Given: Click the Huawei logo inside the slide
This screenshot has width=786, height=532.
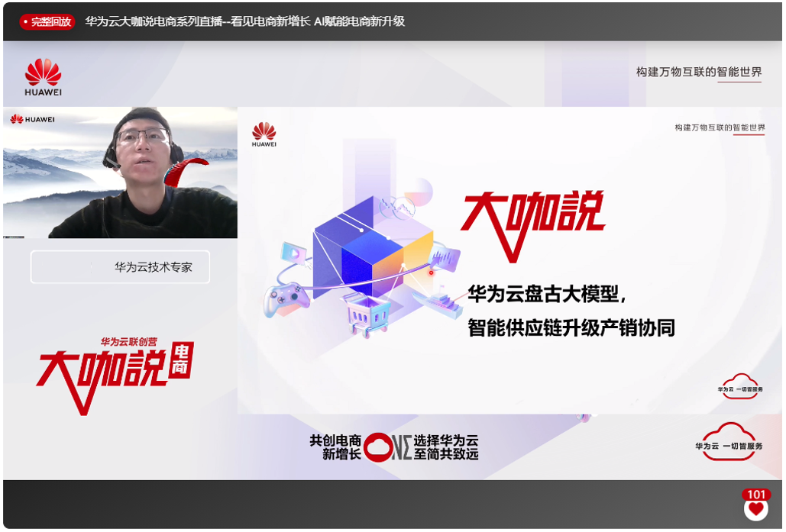Looking at the screenshot, I should point(264,134).
